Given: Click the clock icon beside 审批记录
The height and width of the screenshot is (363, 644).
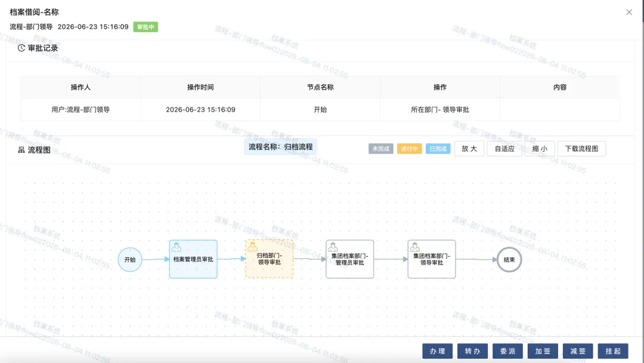Looking at the screenshot, I should click(21, 48).
